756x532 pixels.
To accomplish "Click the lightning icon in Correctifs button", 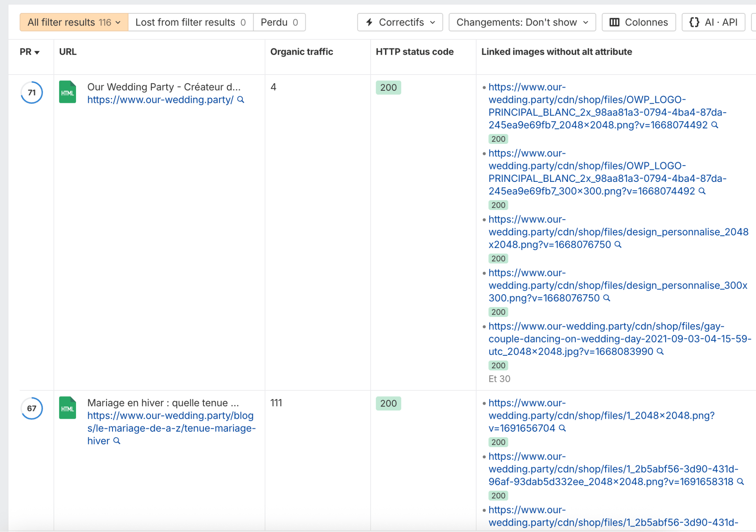I will coord(369,22).
